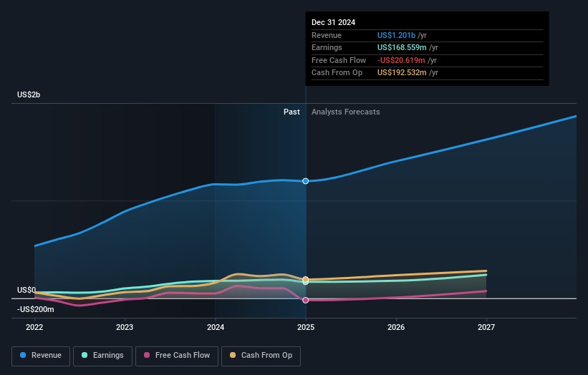Hide the Earnings series via its legend label
The width and height of the screenshot is (588, 375).
pyautogui.click(x=107, y=356)
